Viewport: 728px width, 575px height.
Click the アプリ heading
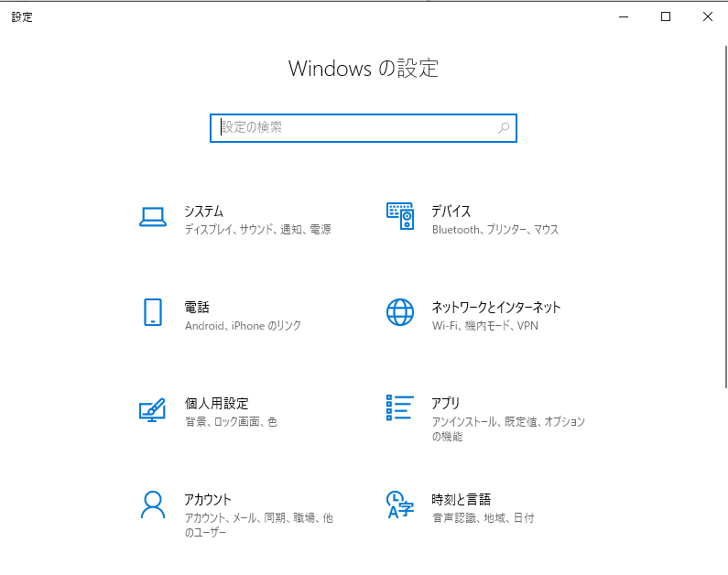(x=446, y=403)
